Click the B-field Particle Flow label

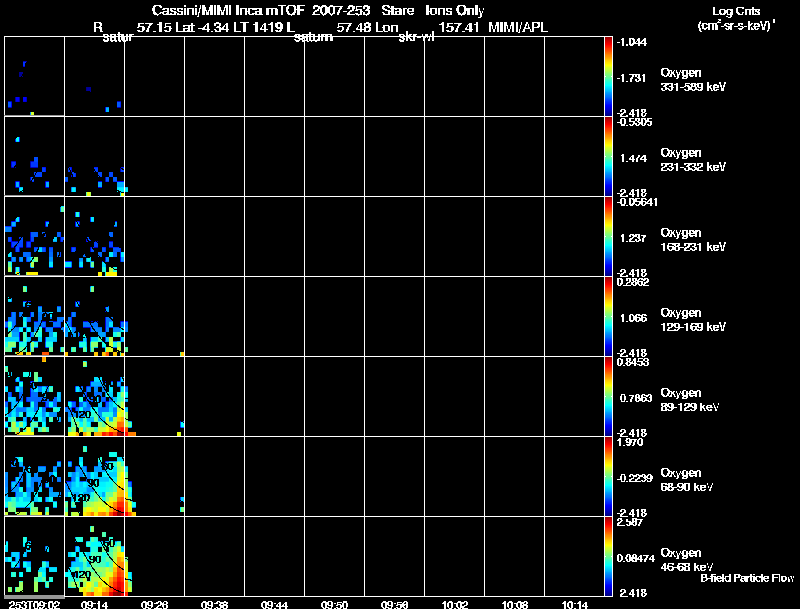tap(747, 578)
